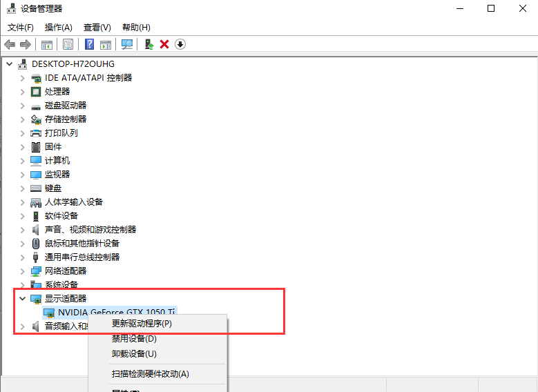Click the scan for hardware changes monitor icon
Screen dimensions: 538x392
point(127,44)
